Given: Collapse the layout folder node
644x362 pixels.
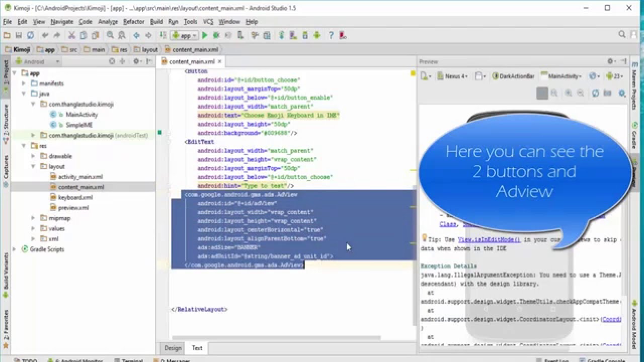Looking at the screenshot, I should [x=33, y=166].
